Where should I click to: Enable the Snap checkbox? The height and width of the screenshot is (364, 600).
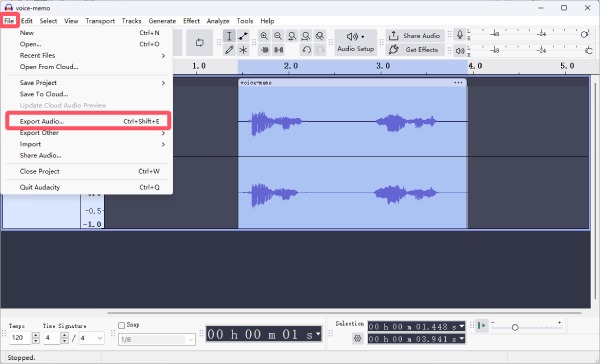coord(122,325)
